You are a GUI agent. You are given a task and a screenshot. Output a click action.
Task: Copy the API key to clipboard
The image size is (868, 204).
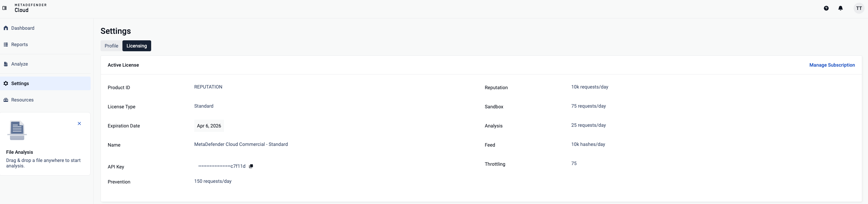pyautogui.click(x=251, y=166)
